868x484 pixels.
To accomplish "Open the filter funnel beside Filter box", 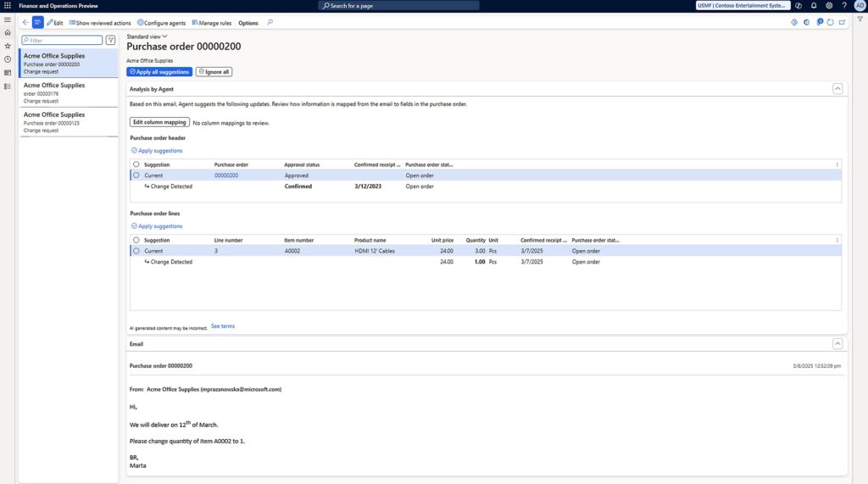I will point(110,40).
